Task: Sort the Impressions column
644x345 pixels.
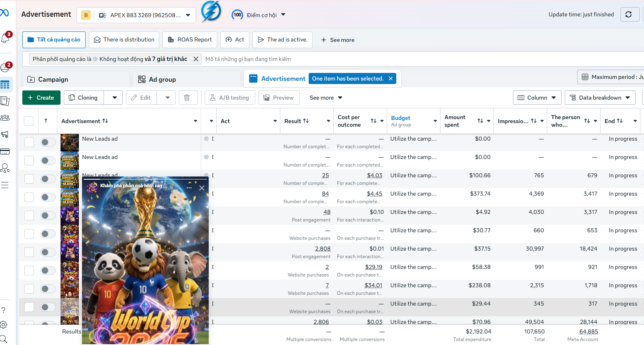Action: point(534,121)
